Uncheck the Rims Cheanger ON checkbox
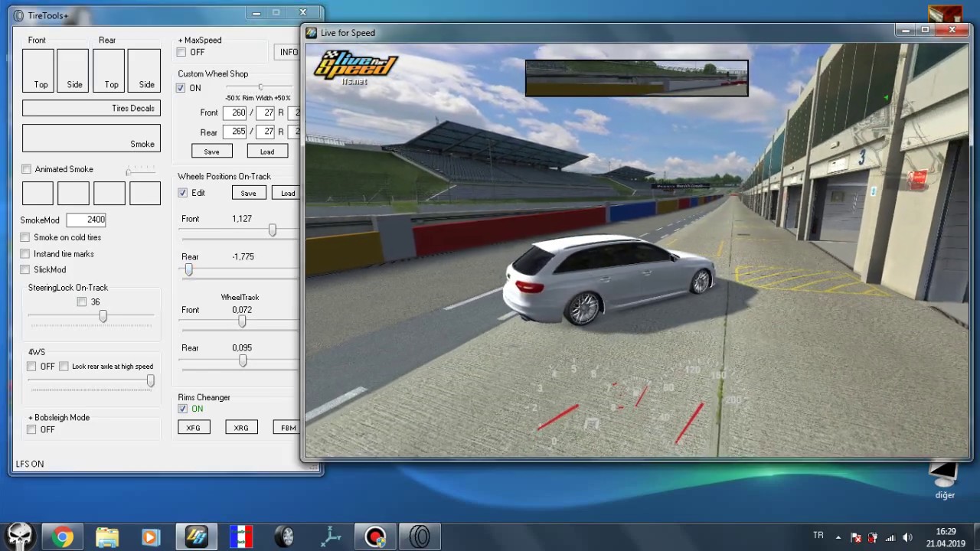Viewport: 980px width, 551px height. (182, 409)
